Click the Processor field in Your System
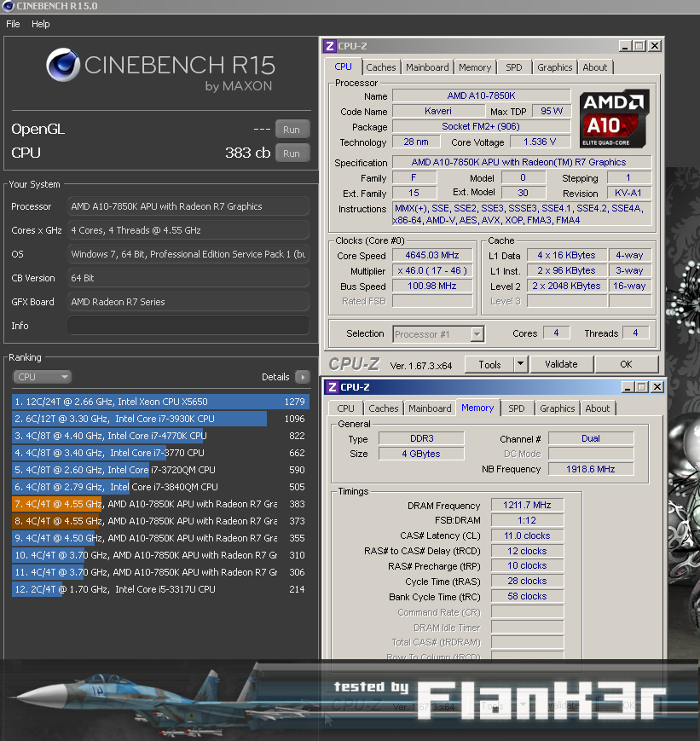700x741 pixels. [188, 206]
